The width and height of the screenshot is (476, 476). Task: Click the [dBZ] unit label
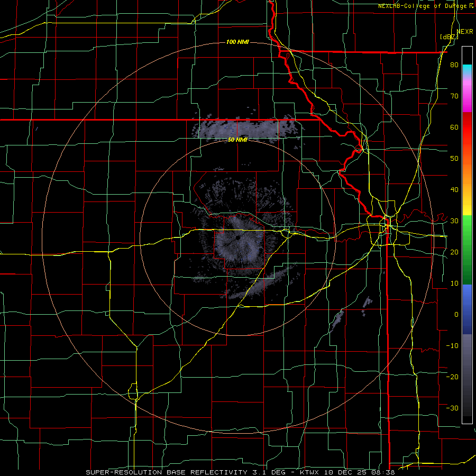coord(449,37)
